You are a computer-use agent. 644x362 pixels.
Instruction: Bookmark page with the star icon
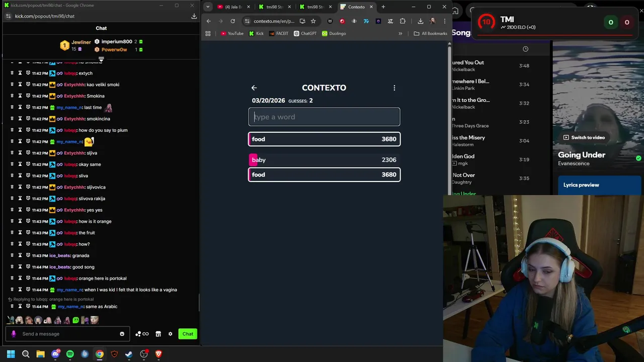point(313,21)
